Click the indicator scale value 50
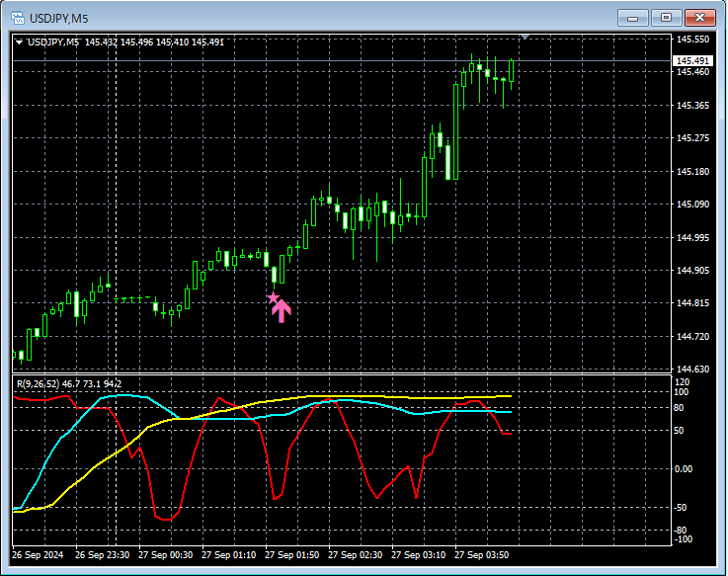728x576 pixels. coord(679,431)
